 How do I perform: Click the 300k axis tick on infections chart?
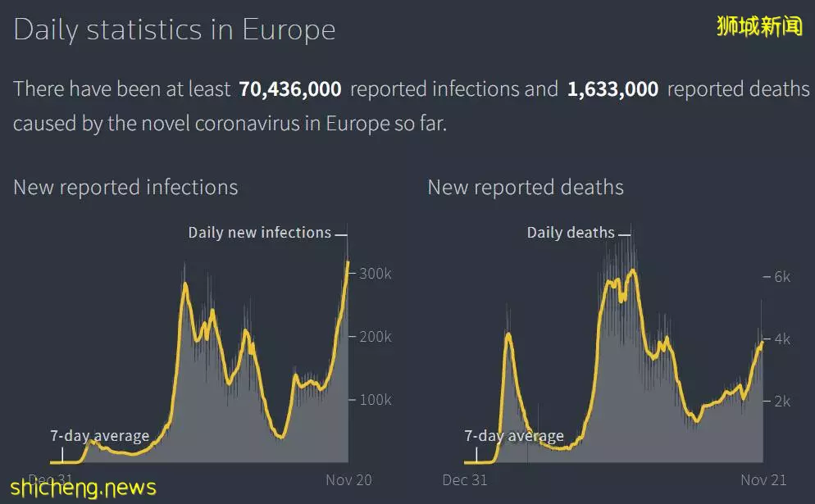[x=376, y=274]
